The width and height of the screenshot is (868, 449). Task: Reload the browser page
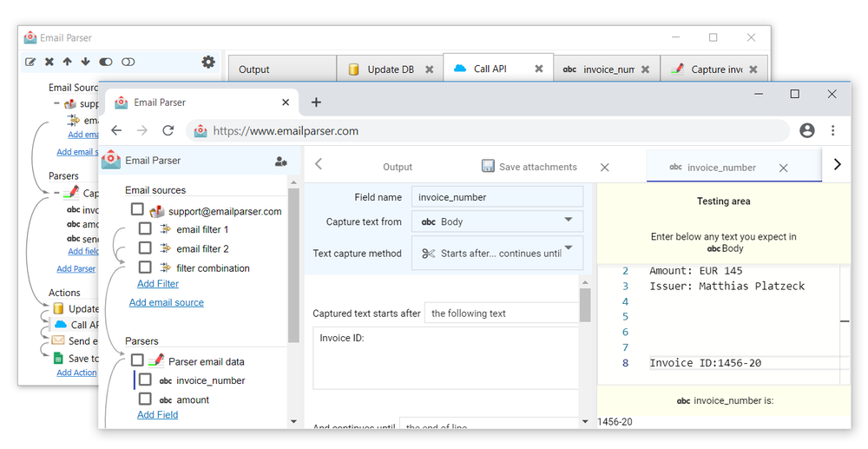pyautogui.click(x=168, y=130)
